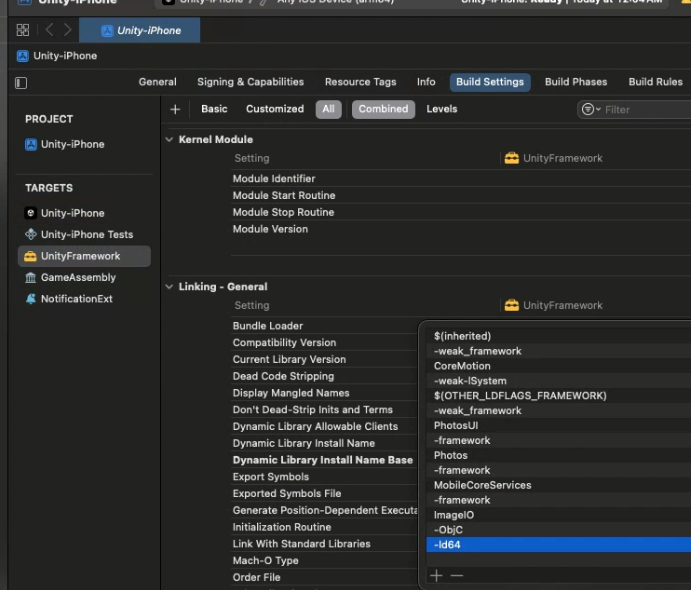The width and height of the screenshot is (691, 590).
Task: Click UnityFramework column header in Linking section
Action: 554,305
